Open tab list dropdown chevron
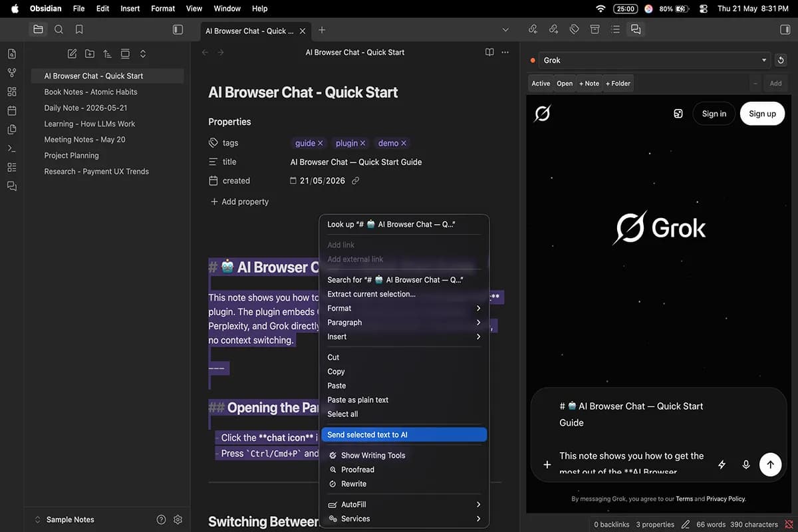 tap(505, 30)
